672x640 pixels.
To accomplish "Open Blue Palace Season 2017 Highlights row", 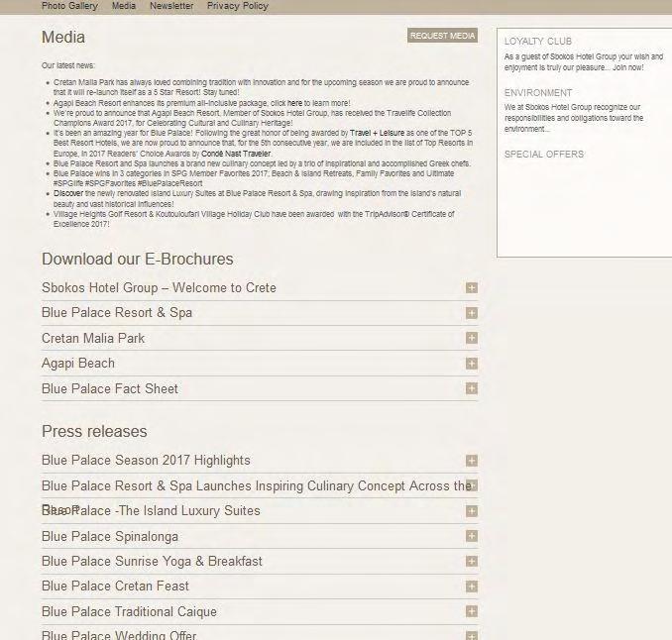I will click(x=260, y=461).
